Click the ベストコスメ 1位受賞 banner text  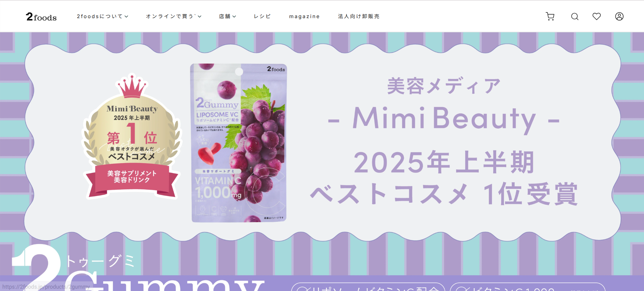tap(444, 194)
